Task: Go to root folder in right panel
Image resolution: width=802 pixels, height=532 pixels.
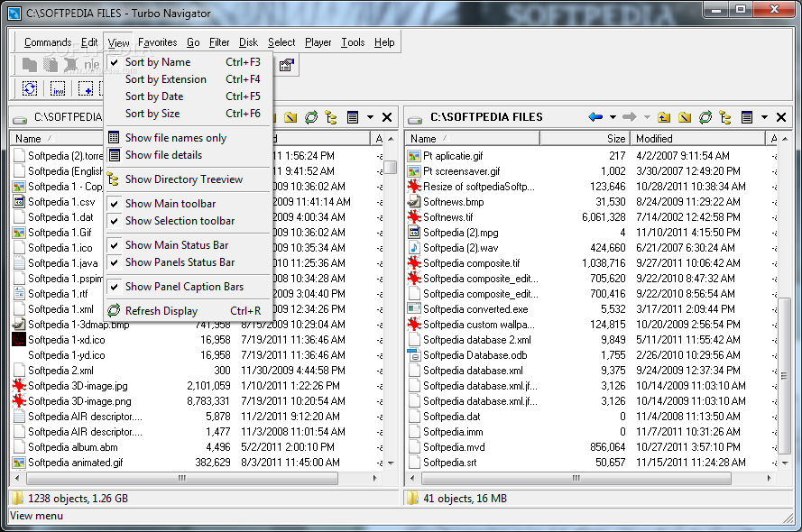Action: pyautogui.click(x=685, y=117)
